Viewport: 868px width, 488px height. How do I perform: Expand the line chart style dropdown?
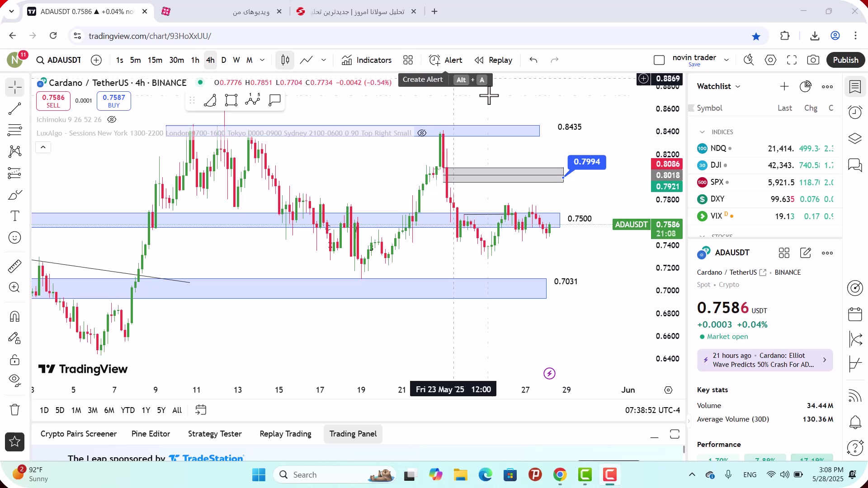tap(324, 60)
